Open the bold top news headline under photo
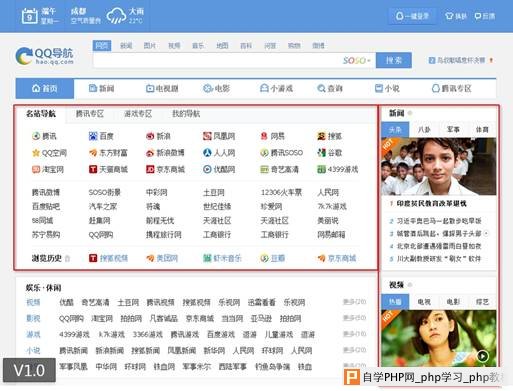This screenshot has height=391, width=513. (x=431, y=204)
